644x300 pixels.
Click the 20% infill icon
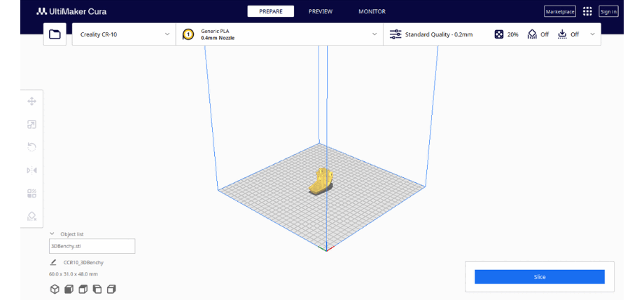498,34
